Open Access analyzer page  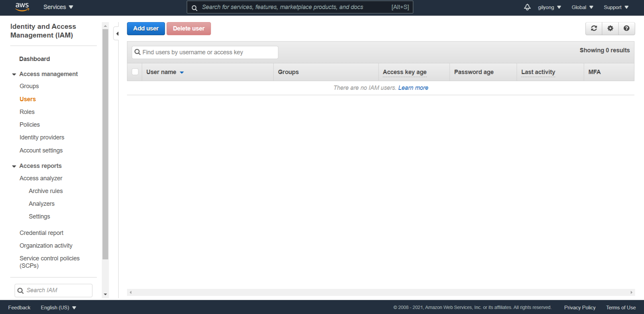point(41,178)
